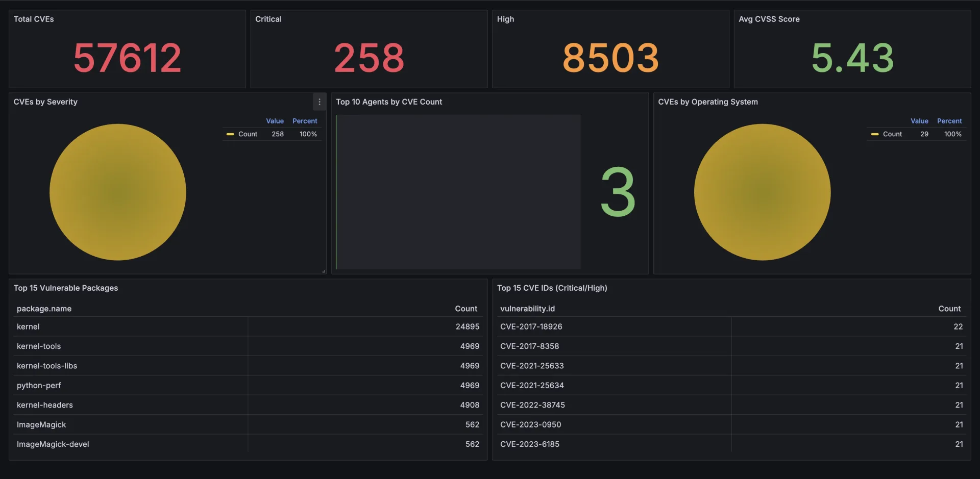
Task: Click the CVEs by Severity pie chart
Action: click(118, 192)
